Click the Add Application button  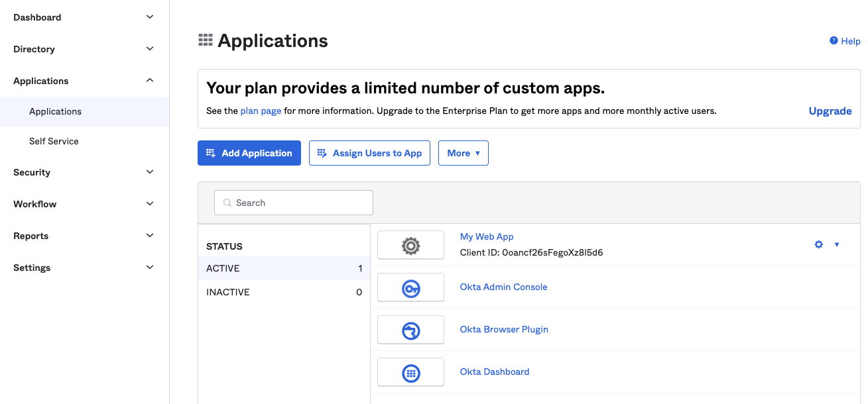(249, 153)
